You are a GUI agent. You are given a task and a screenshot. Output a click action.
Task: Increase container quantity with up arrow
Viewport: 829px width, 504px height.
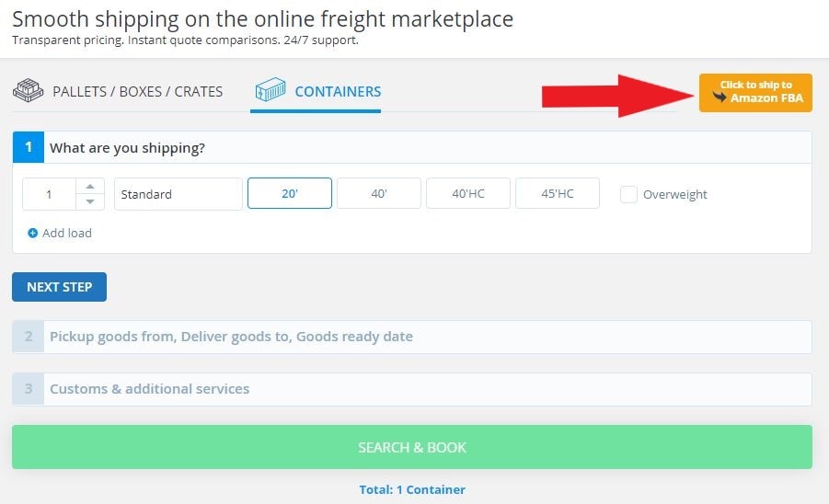90,187
